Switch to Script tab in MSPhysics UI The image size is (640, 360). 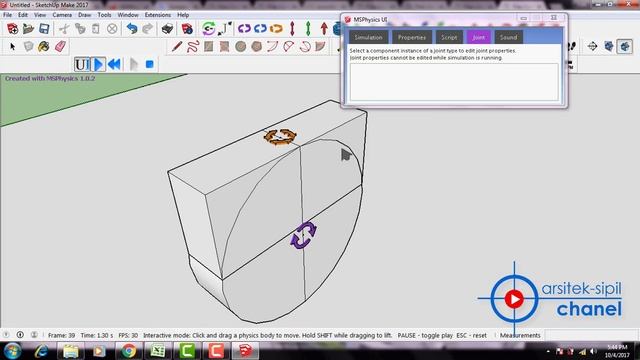[x=449, y=37]
